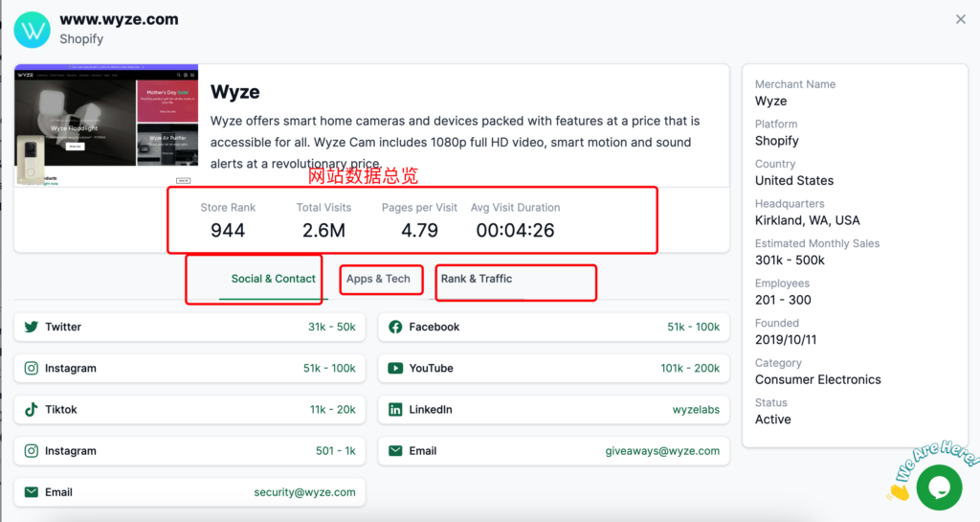This screenshot has width=980, height=522.
Task: Click the Shopify subtitle under www.wyze.com
Action: (x=81, y=38)
